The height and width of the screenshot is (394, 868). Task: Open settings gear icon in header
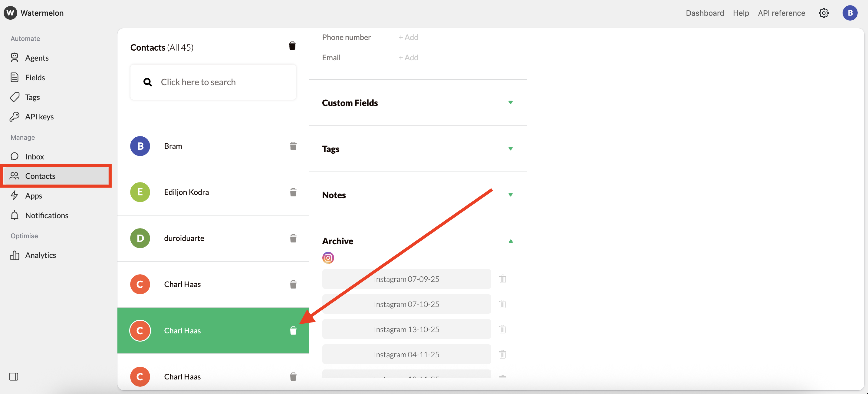[824, 13]
